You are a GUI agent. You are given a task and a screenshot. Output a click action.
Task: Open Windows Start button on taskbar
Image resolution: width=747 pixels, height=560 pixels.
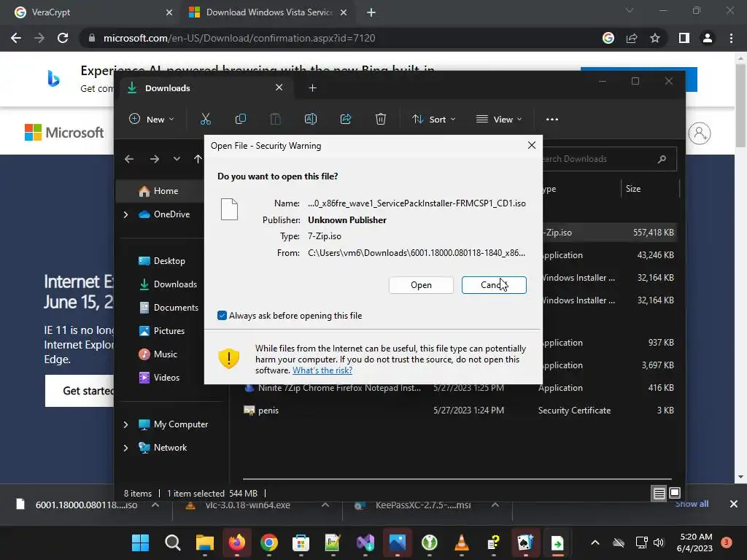[141, 542]
